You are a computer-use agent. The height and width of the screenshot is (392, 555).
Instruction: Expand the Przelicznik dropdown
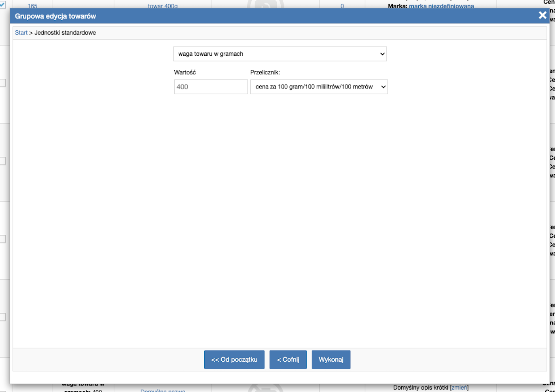point(319,87)
